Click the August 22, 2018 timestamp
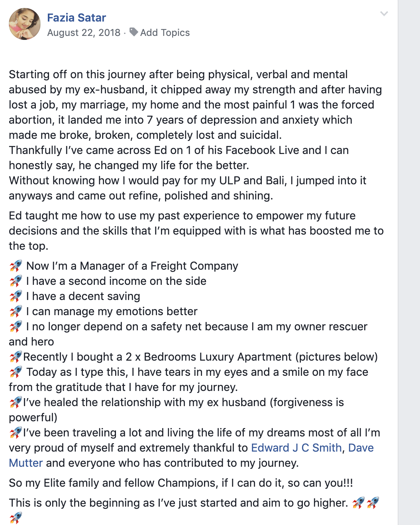Image resolution: width=420 pixels, height=525 pixels. 84,33
